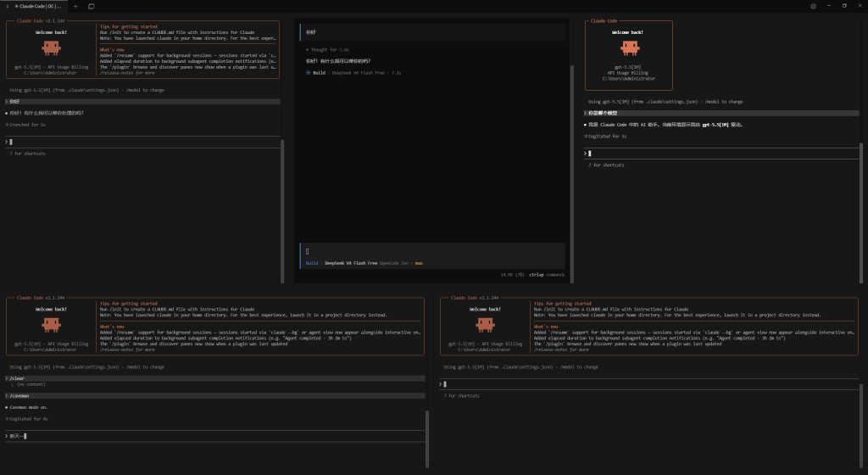Screen dimensions: 868x475
Task: Click "? for shortcuts" in the top-right pane
Action: click(x=606, y=165)
